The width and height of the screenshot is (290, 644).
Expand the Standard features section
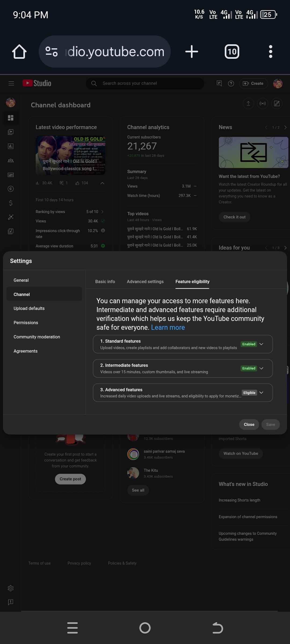click(x=261, y=344)
